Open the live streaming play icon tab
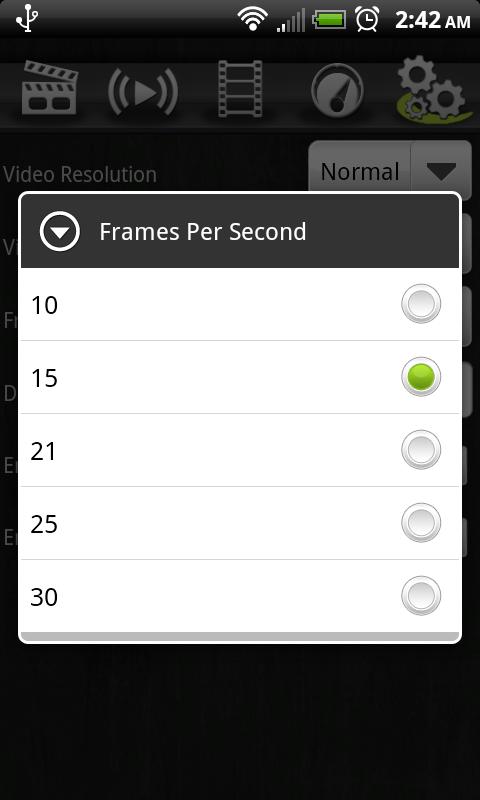 click(x=143, y=92)
